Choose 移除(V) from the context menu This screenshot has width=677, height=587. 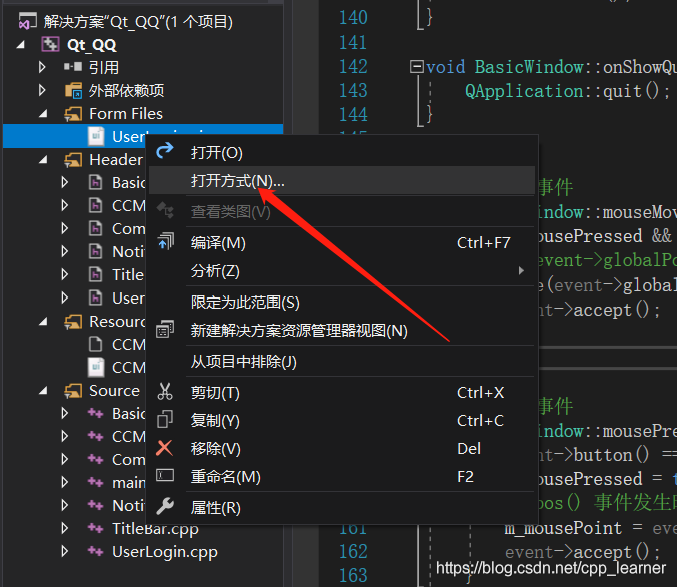(x=342, y=448)
